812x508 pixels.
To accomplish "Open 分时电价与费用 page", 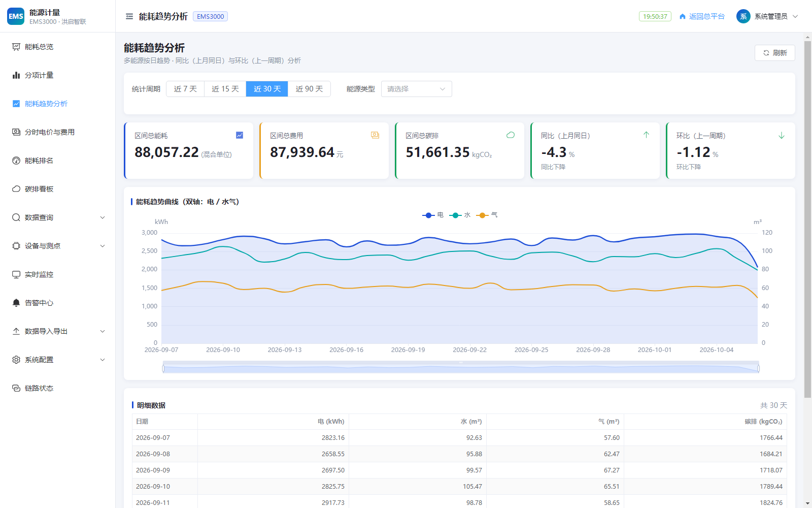I will [57, 132].
